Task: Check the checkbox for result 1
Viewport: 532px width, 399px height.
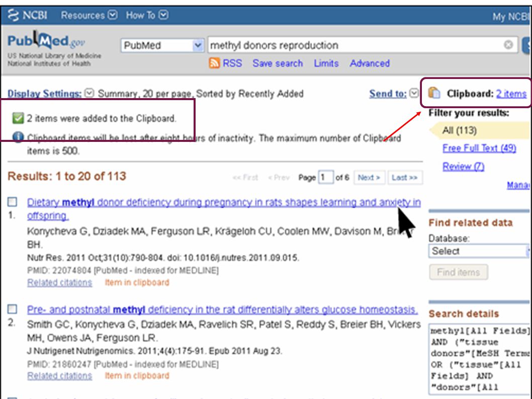Action: (x=12, y=202)
